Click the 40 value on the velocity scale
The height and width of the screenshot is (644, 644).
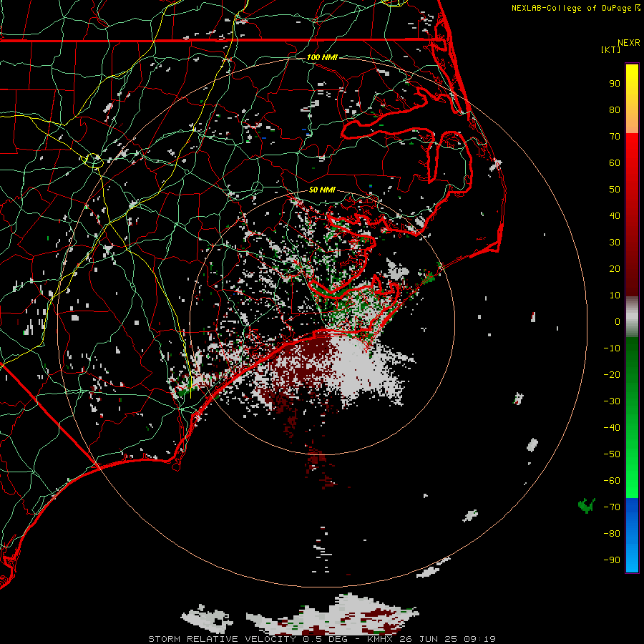[615, 215]
